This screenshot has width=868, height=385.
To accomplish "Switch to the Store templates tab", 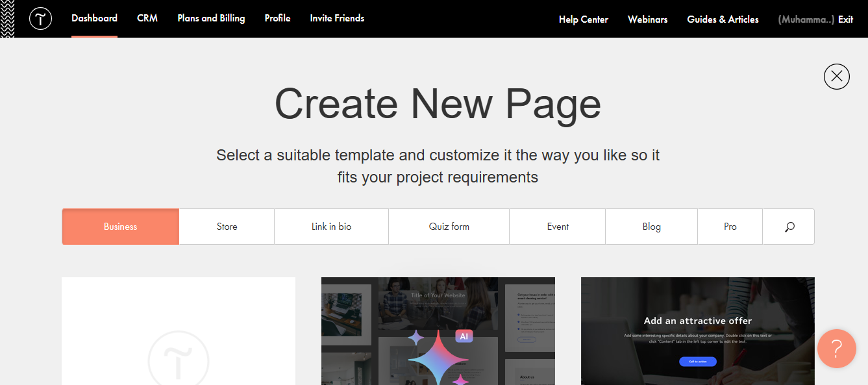I will pos(227,227).
